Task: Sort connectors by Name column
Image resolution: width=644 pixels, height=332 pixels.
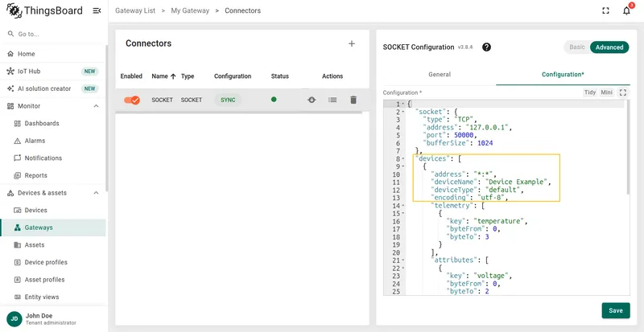Action: tap(163, 76)
